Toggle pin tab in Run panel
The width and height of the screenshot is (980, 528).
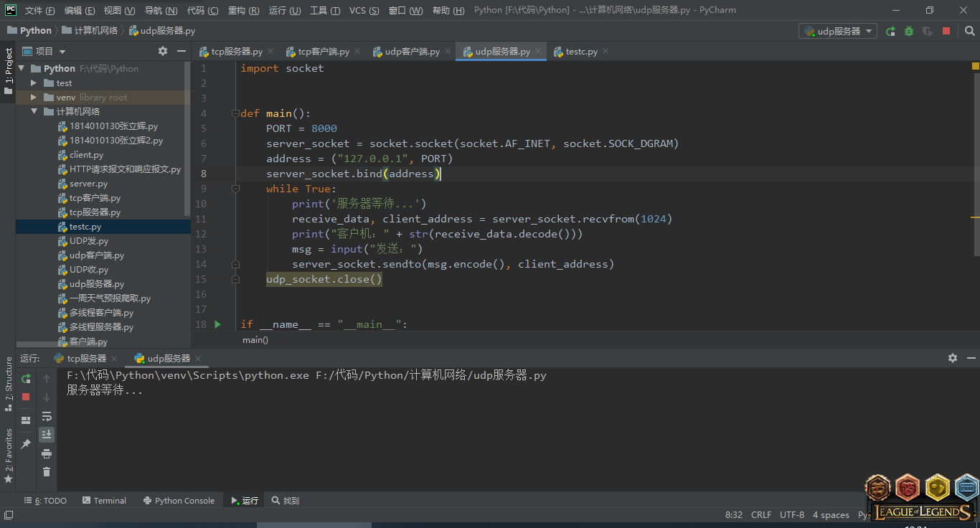[x=26, y=444]
